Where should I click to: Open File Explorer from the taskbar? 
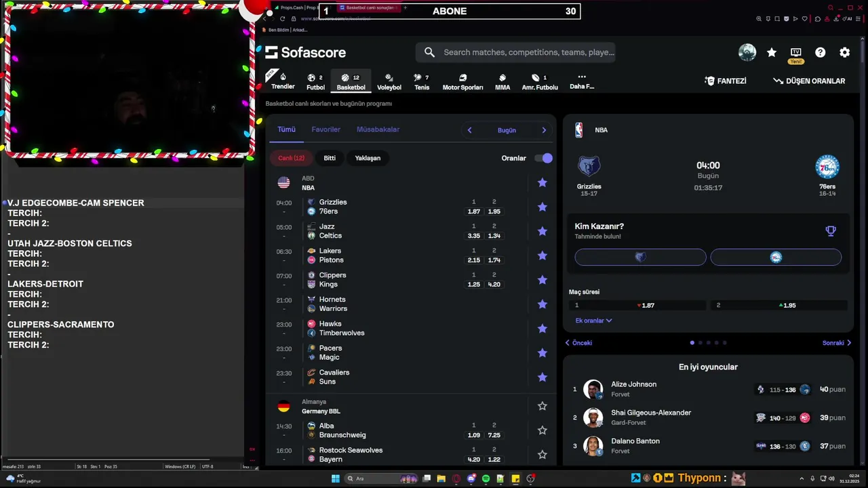441,479
